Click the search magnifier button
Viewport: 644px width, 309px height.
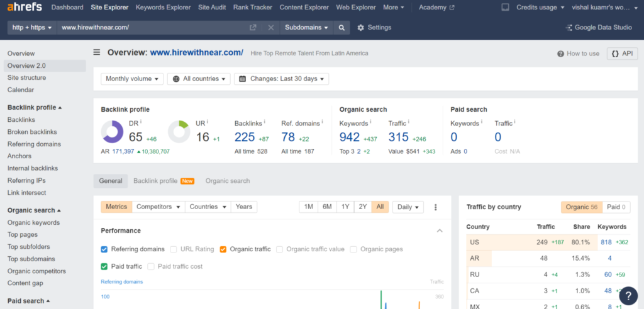[341, 28]
